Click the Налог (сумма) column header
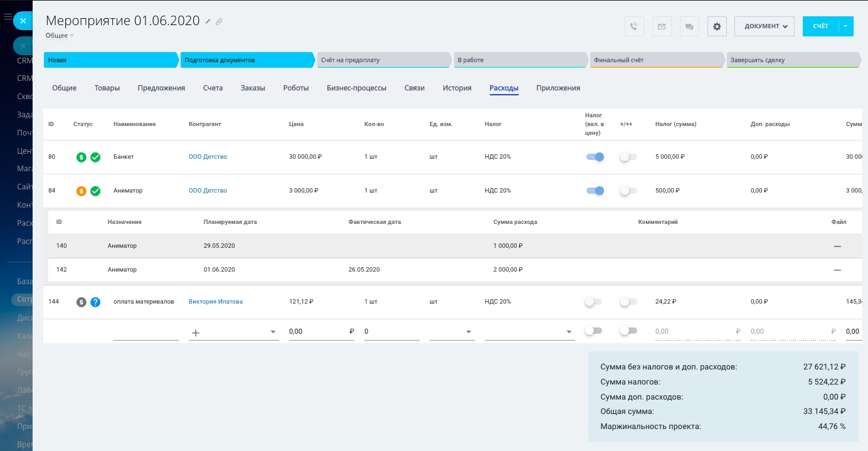868x451 pixels. 675,124
